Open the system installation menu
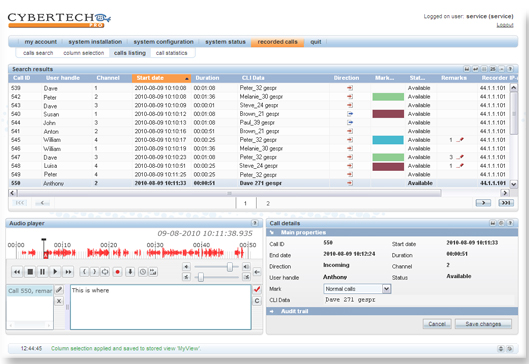Viewport: 529px width, 364px height. tap(95, 42)
